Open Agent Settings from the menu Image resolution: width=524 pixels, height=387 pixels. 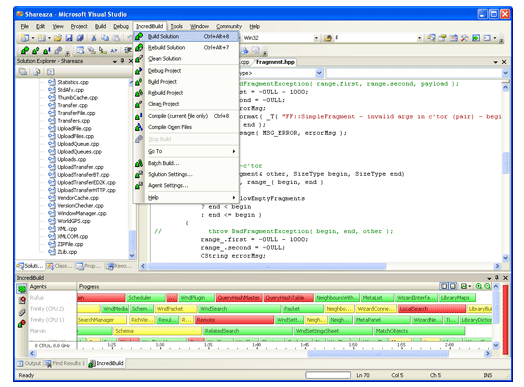186,185
